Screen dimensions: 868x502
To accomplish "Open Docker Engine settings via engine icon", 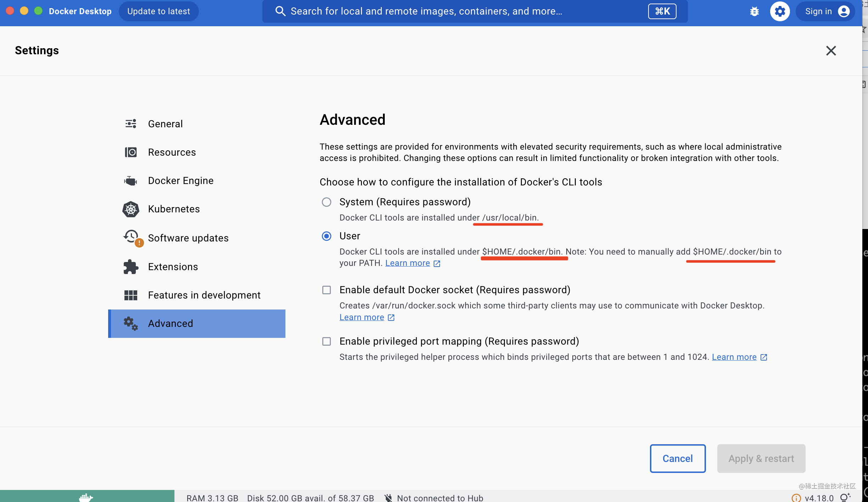I will tap(130, 180).
